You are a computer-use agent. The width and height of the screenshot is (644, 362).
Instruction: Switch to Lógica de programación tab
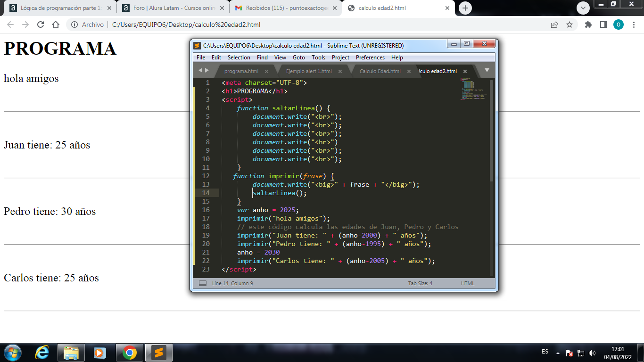coord(61,8)
